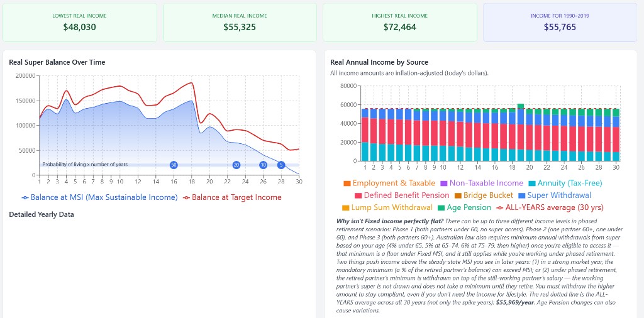Viewport: 644px width, 318px height.
Task: Click the teal Annuity swatch
Action: [532, 184]
